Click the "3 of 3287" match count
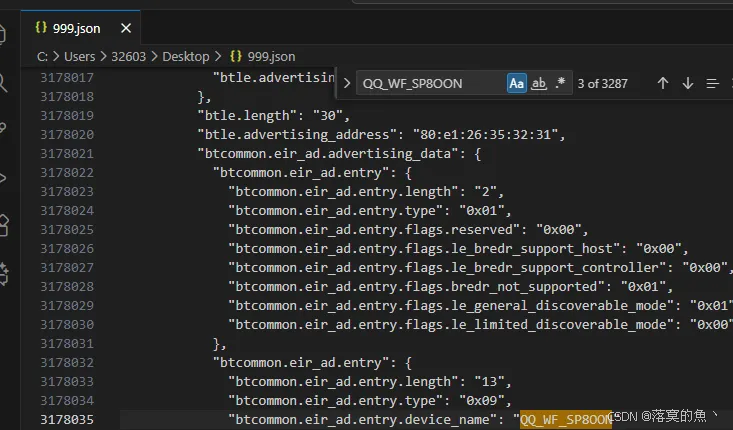 [x=603, y=84]
